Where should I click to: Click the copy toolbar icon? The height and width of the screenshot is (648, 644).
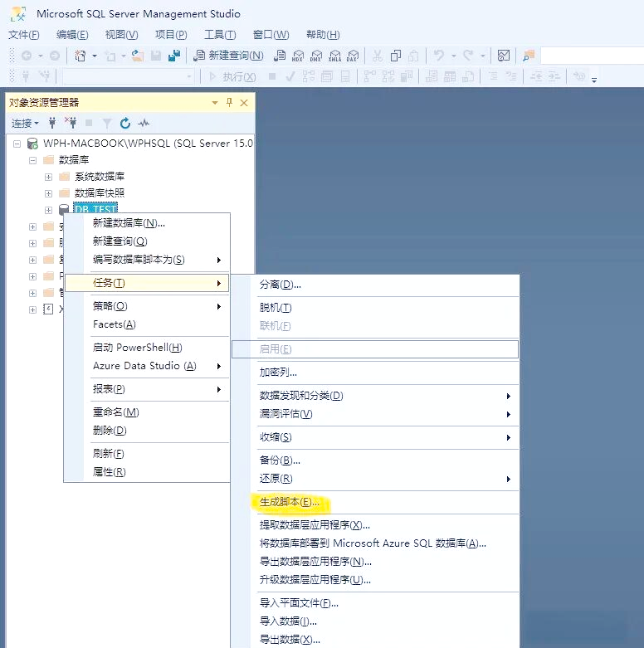click(396, 56)
